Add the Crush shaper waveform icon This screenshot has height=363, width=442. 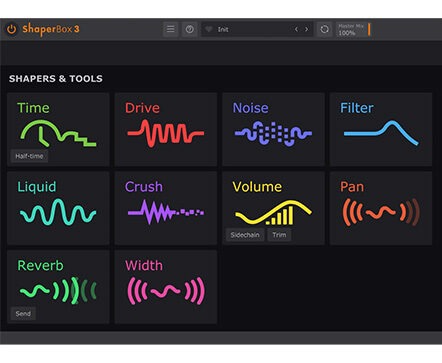click(166, 212)
